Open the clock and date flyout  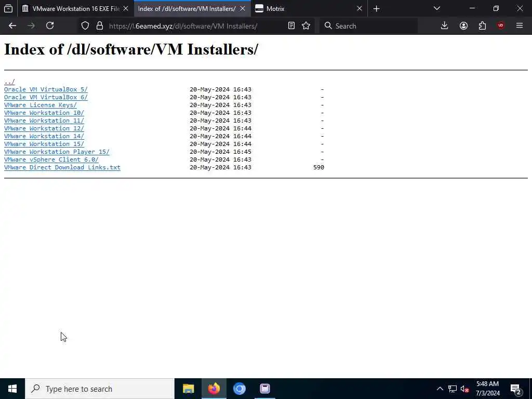(x=487, y=389)
